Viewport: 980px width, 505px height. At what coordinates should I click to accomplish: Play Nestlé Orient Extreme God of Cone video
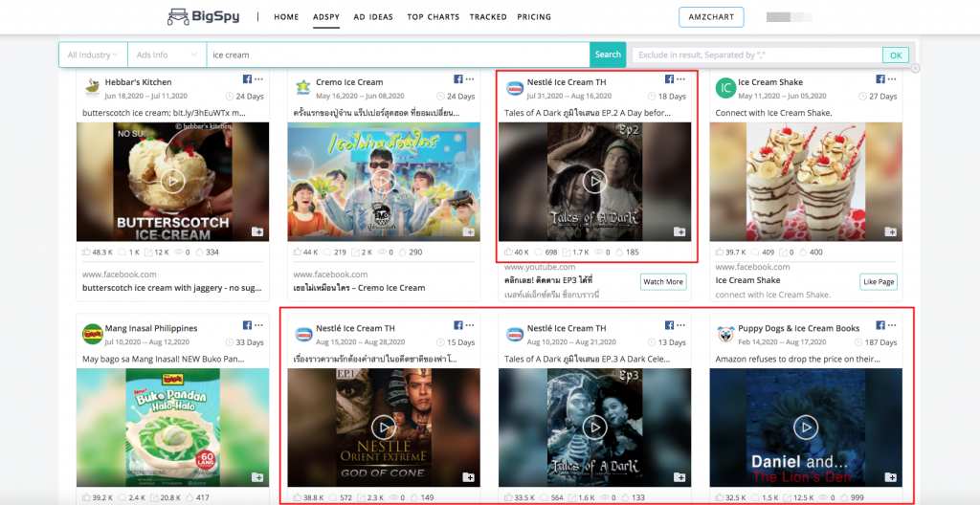[384, 428]
